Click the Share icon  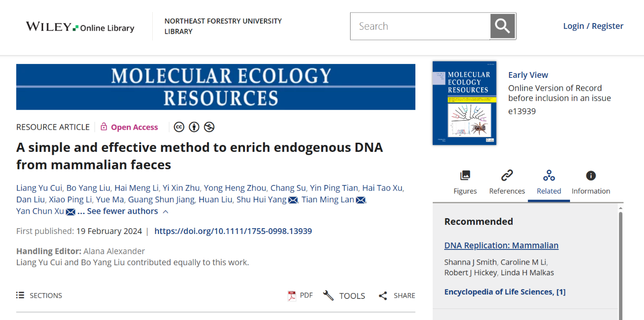[383, 295]
